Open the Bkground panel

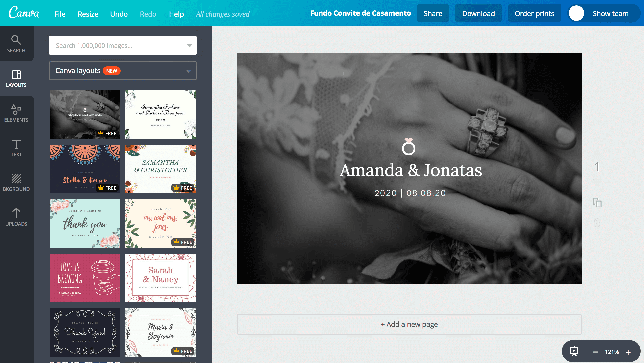click(x=16, y=182)
